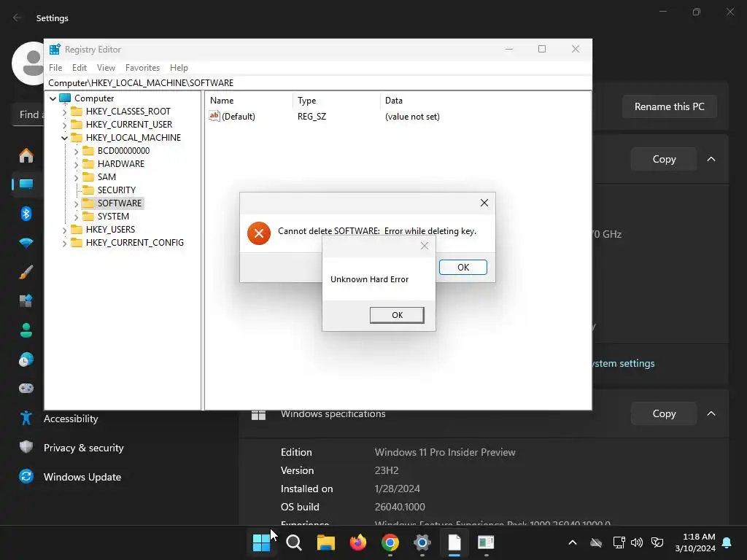Viewport: 747px width, 560px height.
Task: Click the BCD00000000 folder icon
Action: click(88, 150)
